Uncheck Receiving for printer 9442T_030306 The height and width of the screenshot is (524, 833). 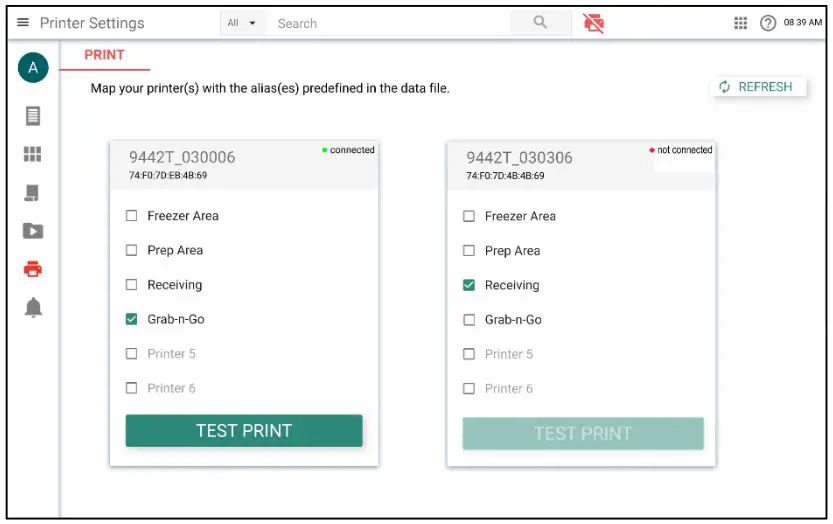(x=469, y=286)
